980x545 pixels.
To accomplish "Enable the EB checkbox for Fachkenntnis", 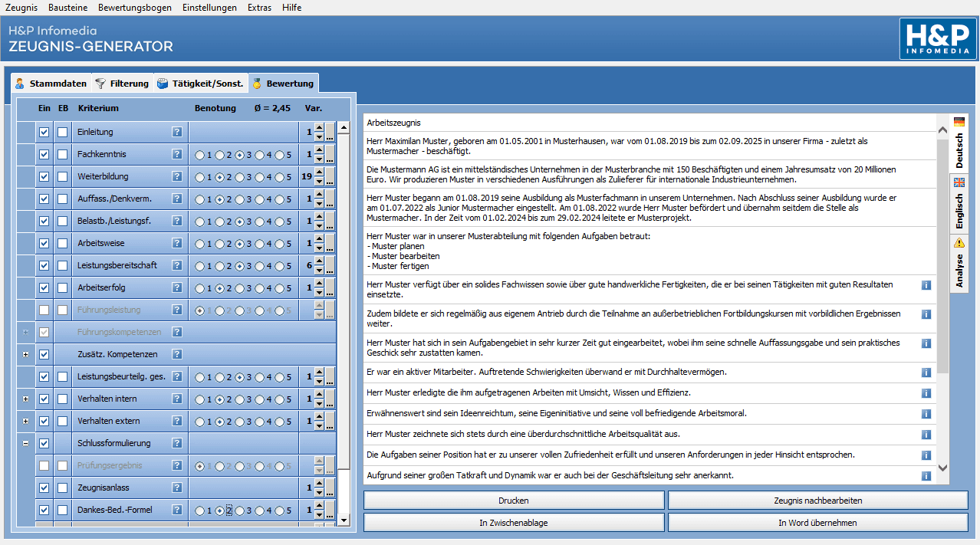I will (x=63, y=154).
